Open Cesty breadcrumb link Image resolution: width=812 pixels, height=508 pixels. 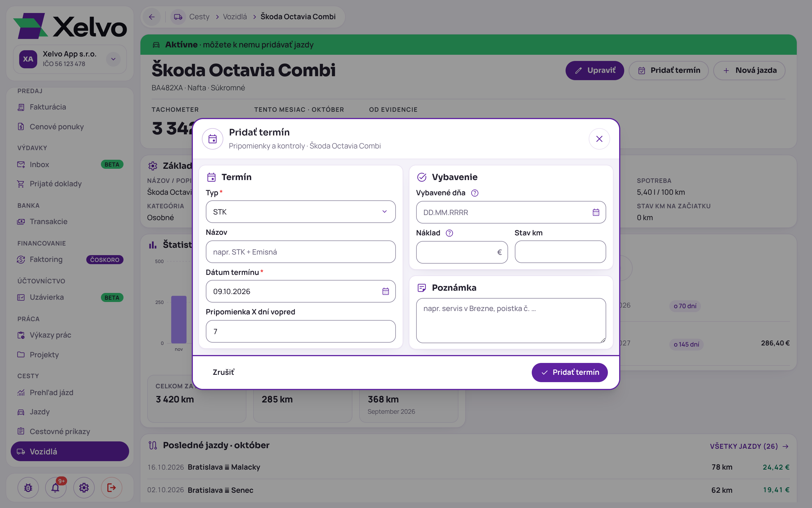point(199,17)
